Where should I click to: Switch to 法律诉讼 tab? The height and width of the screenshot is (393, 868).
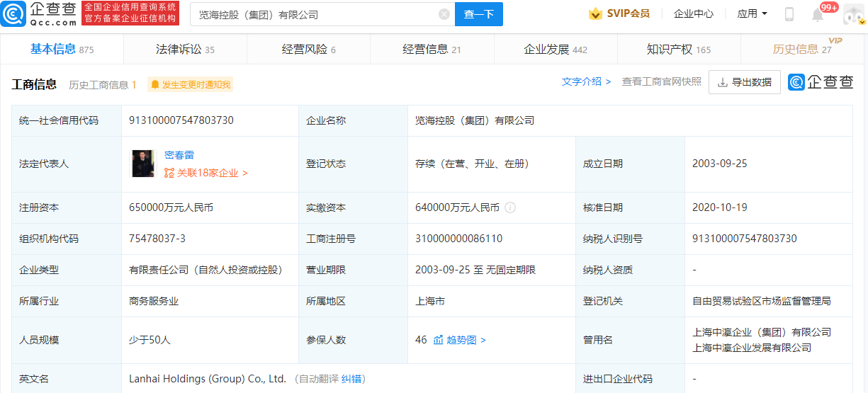pyautogui.click(x=185, y=49)
